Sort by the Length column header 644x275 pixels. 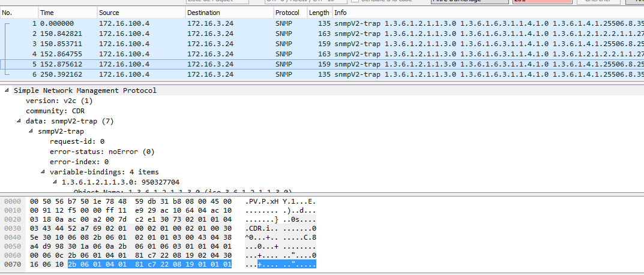(319, 13)
